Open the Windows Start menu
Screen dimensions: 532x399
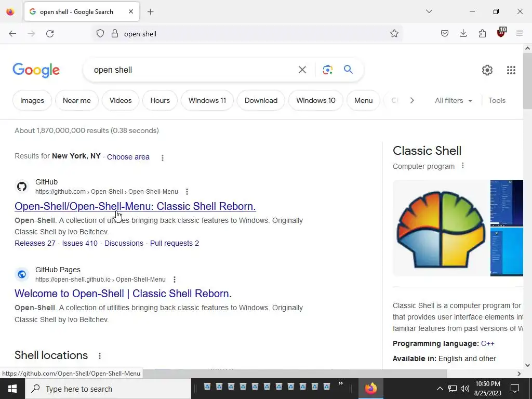tap(12, 389)
